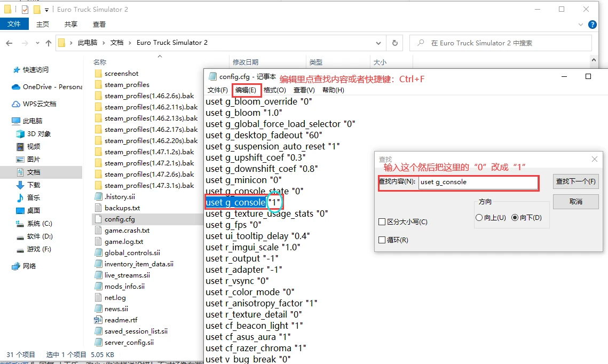The height and width of the screenshot is (364, 608).
Task: Select 此电脑 in the navigation pane
Action: pyautogui.click(x=27, y=121)
